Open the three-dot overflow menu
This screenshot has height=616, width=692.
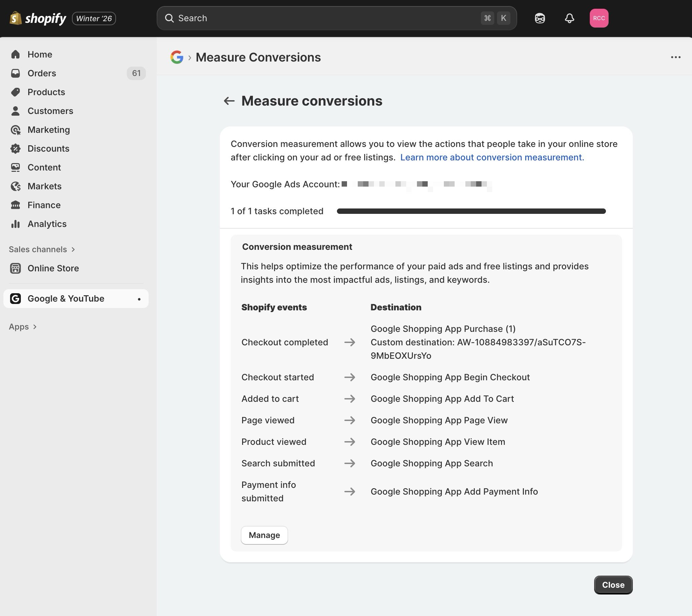pyautogui.click(x=676, y=57)
